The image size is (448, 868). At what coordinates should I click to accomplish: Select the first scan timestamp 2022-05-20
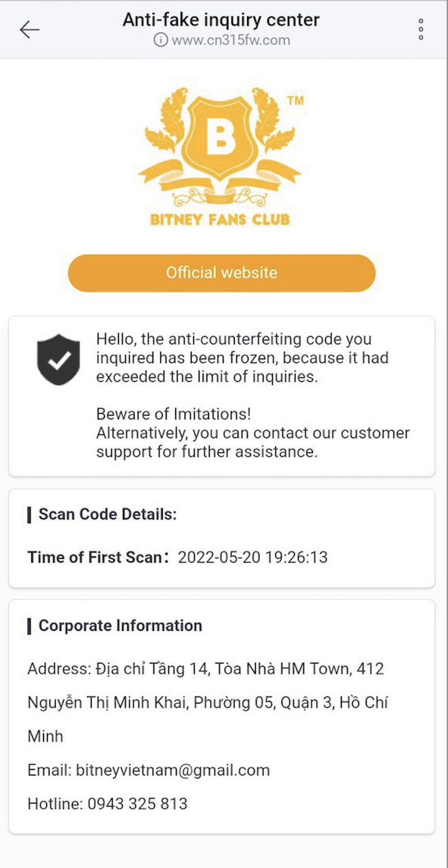[253, 558]
